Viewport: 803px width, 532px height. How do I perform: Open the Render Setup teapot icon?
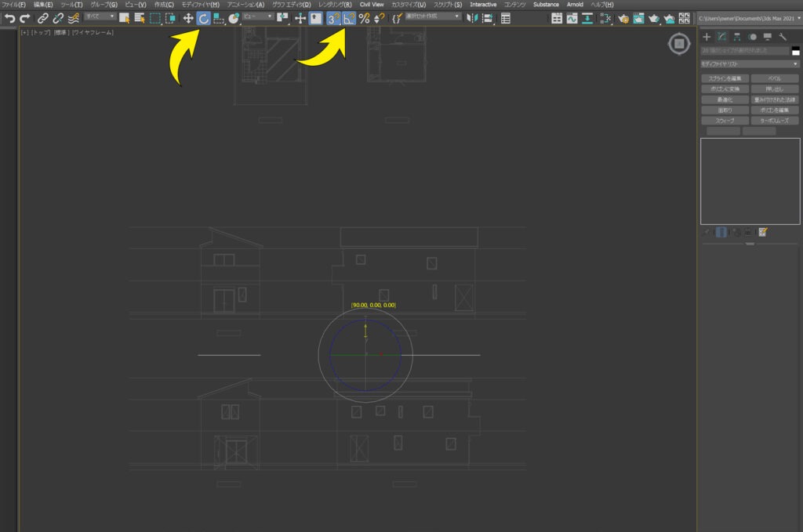point(623,19)
